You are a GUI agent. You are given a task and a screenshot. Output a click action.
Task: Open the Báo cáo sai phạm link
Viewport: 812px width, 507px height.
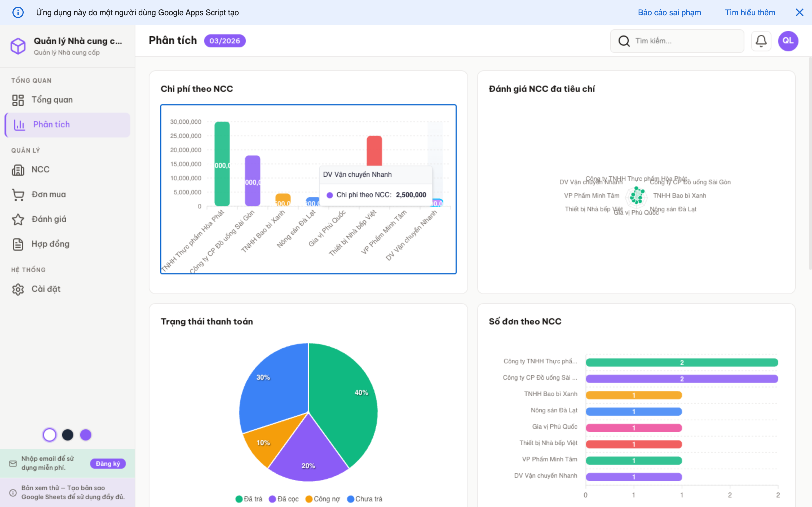[x=669, y=12]
